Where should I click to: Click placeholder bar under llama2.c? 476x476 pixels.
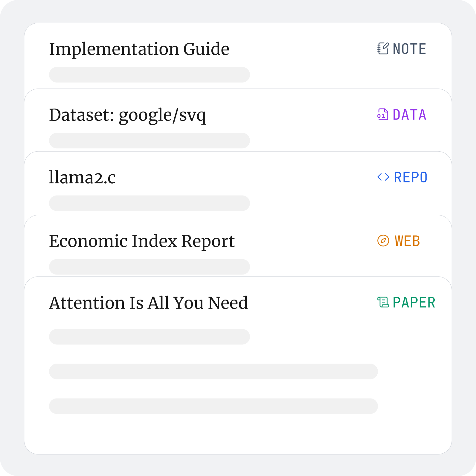tap(149, 203)
